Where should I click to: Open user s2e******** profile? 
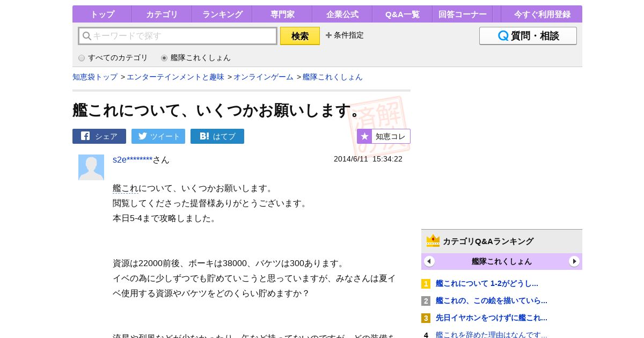click(133, 159)
